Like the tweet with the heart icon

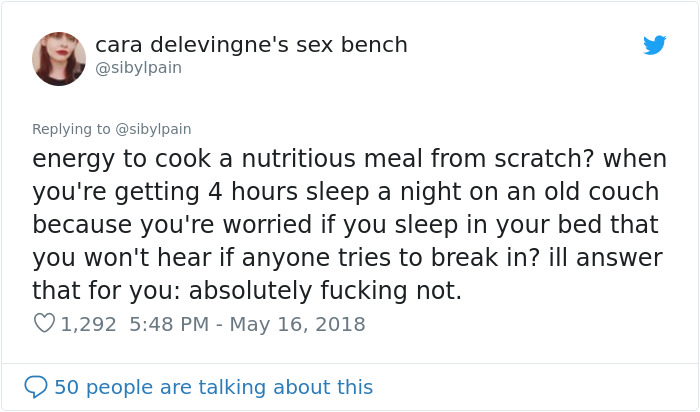tap(44, 324)
